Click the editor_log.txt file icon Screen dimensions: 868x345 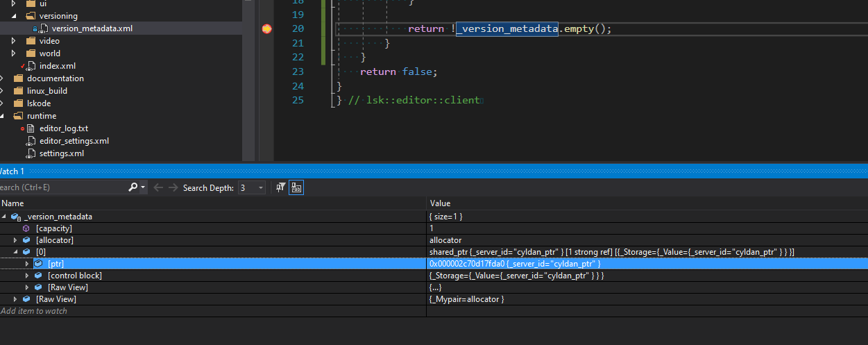31,128
